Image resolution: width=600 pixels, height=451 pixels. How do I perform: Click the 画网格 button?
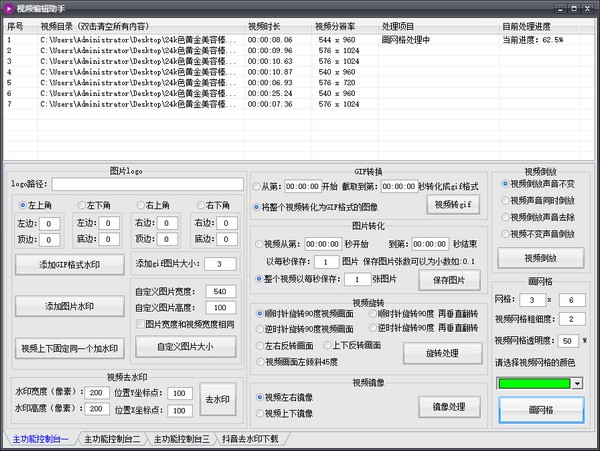tap(540, 410)
